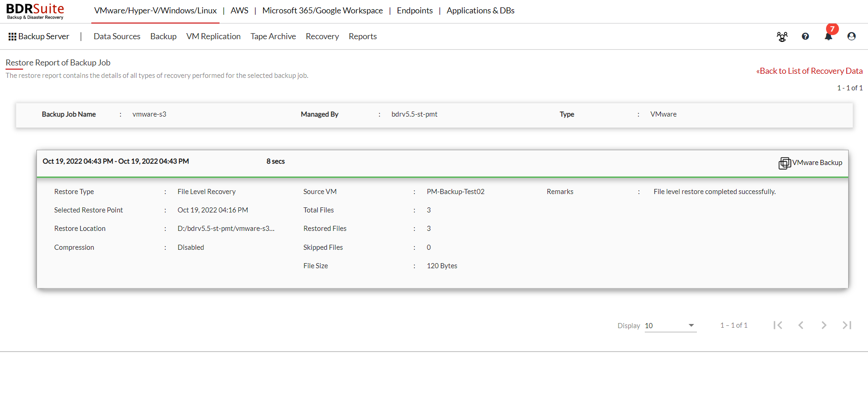The width and height of the screenshot is (868, 418).
Task: Open the Tape Archive menu
Action: (x=273, y=36)
